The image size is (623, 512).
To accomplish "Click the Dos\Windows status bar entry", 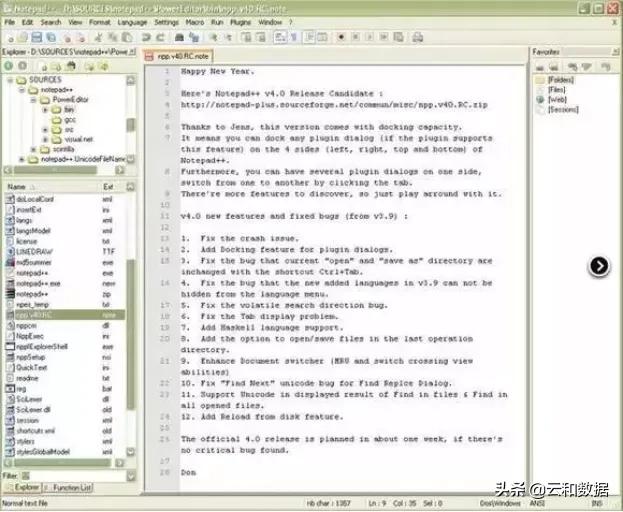I will 500,503.
